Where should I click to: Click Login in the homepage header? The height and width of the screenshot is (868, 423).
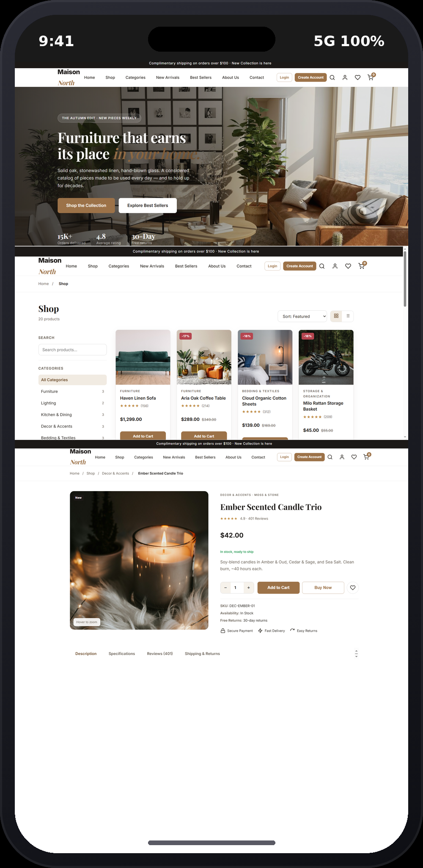coord(284,77)
